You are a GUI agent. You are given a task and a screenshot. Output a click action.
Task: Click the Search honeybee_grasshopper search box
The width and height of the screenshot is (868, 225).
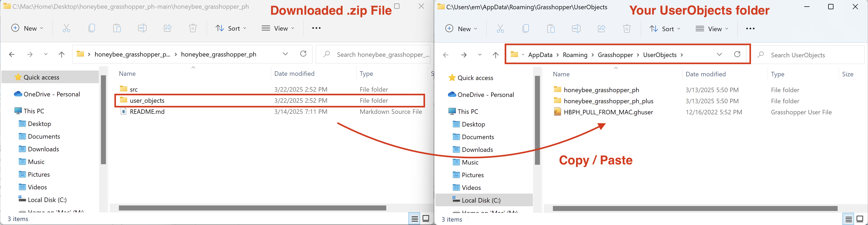[373, 54]
